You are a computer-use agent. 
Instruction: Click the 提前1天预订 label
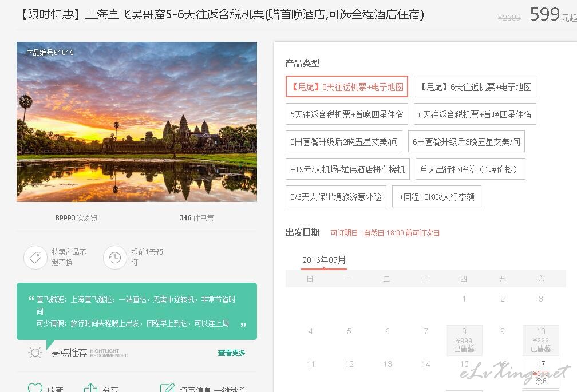[147, 257]
